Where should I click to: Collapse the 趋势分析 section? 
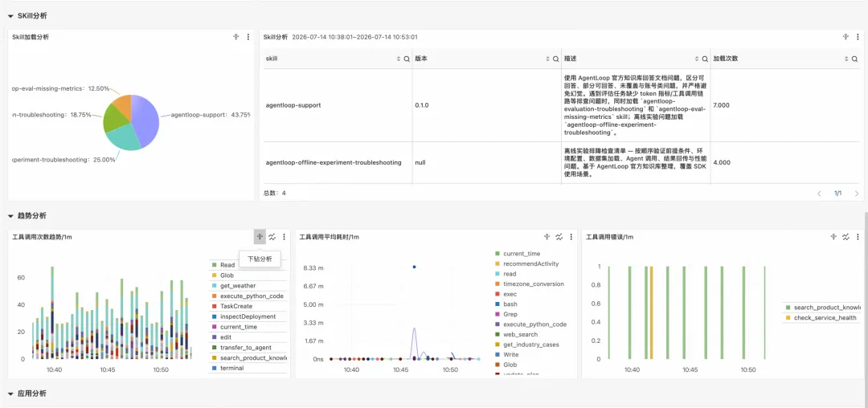pyautogui.click(x=10, y=215)
